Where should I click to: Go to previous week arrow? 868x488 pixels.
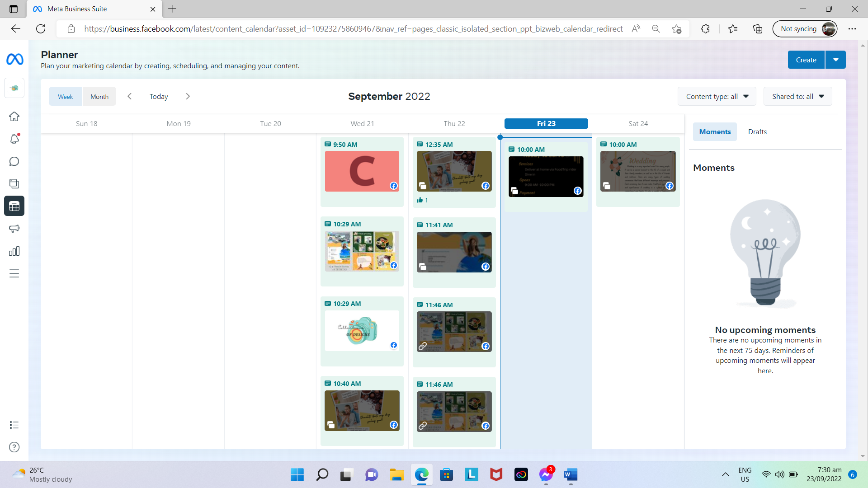(x=130, y=96)
